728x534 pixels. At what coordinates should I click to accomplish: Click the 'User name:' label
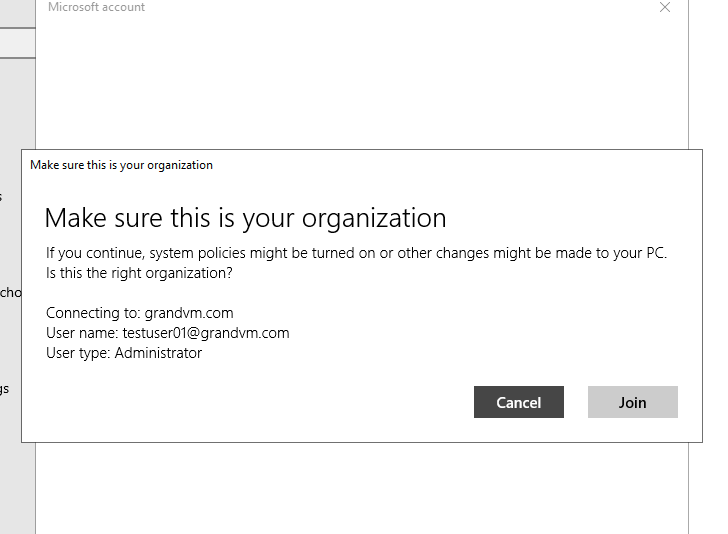pyautogui.click(x=75, y=333)
